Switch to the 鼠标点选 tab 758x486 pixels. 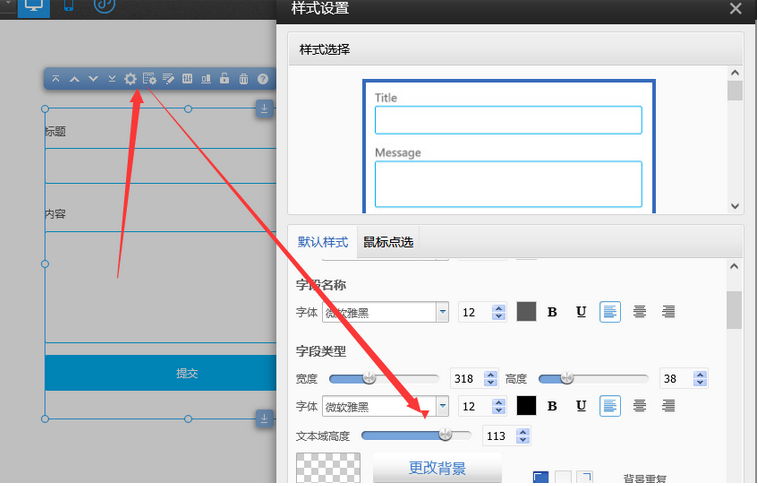click(388, 242)
